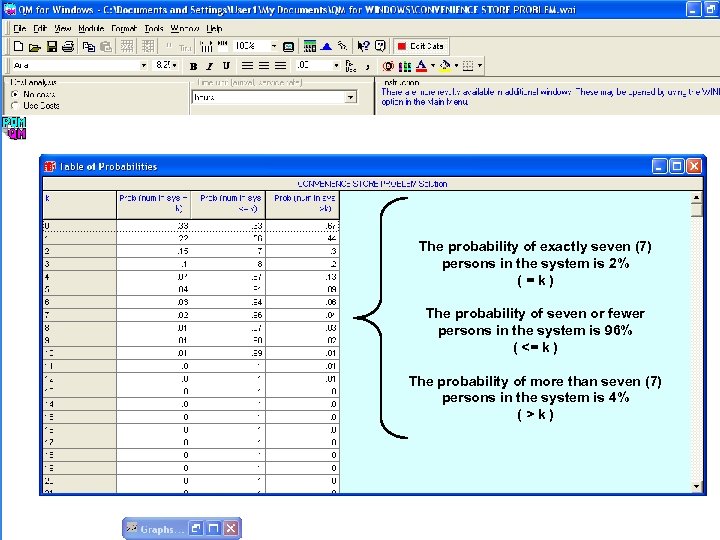720x540 pixels.
Task: Open the time unit hours dropdown
Action: [350, 97]
